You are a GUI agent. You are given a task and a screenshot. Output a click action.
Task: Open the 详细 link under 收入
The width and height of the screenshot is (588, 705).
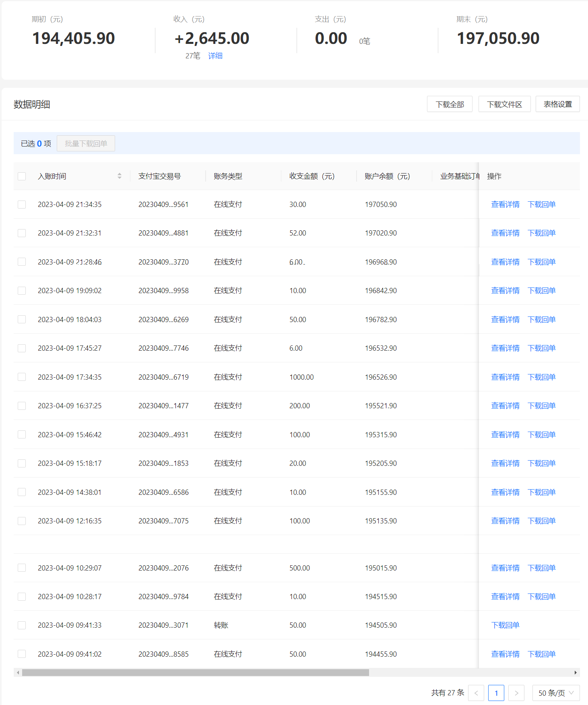pos(215,56)
